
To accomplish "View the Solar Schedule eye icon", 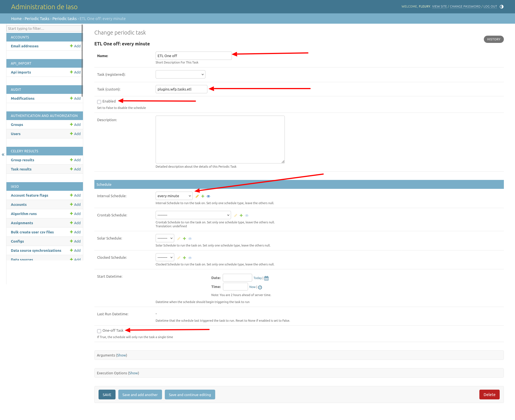I will point(190,238).
